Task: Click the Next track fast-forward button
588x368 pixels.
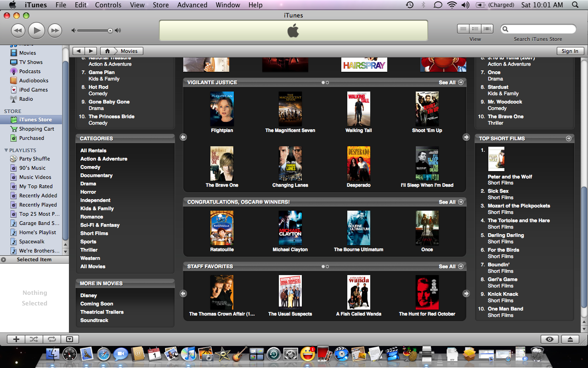Action: [x=55, y=30]
